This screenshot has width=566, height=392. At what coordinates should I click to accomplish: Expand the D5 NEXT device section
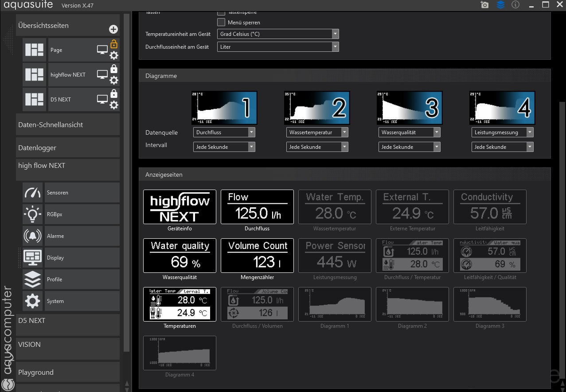click(68, 325)
